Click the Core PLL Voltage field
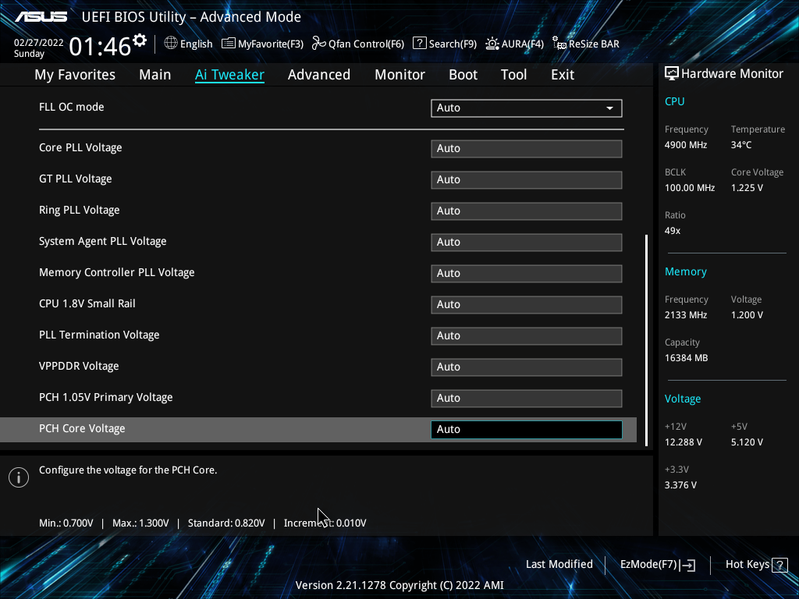The width and height of the screenshot is (799, 599). (x=526, y=149)
